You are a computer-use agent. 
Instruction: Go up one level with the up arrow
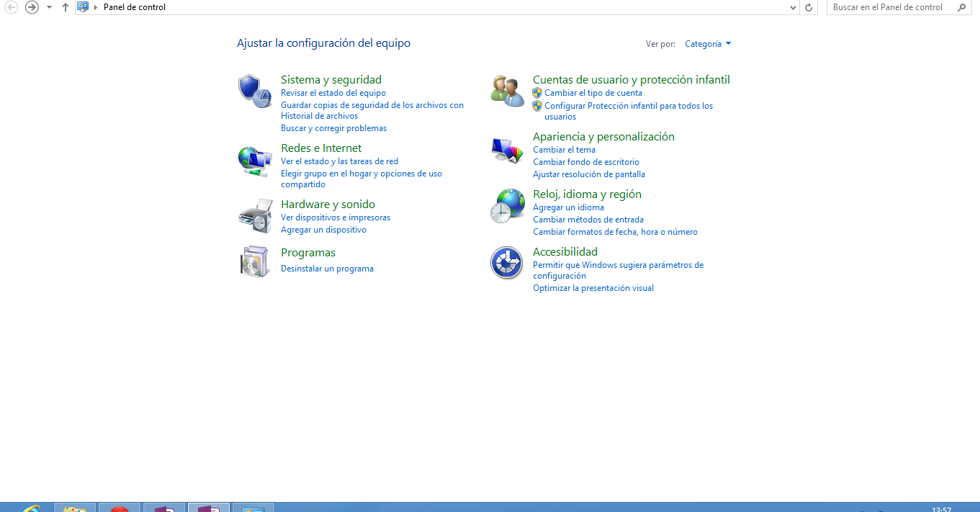click(66, 7)
